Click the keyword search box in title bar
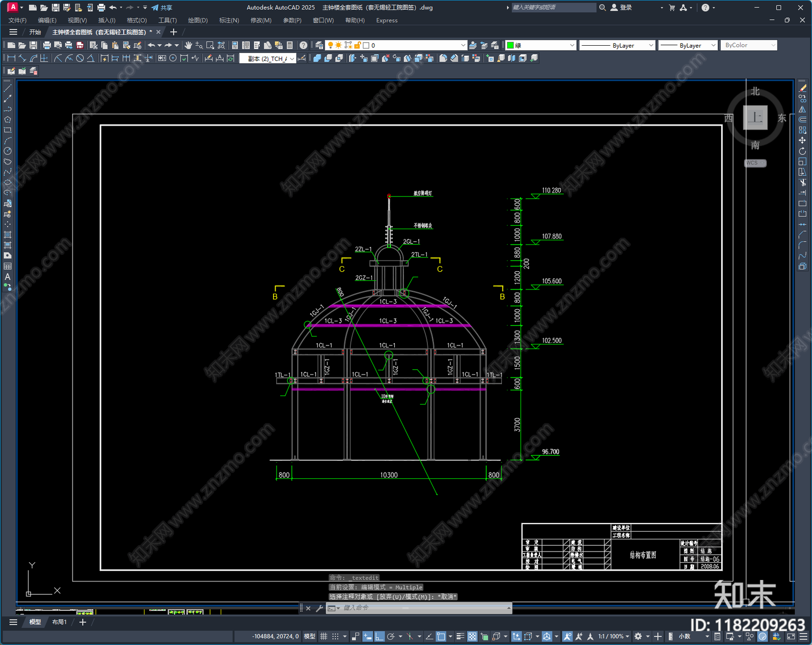Image resolution: width=812 pixels, height=645 pixels. point(553,8)
